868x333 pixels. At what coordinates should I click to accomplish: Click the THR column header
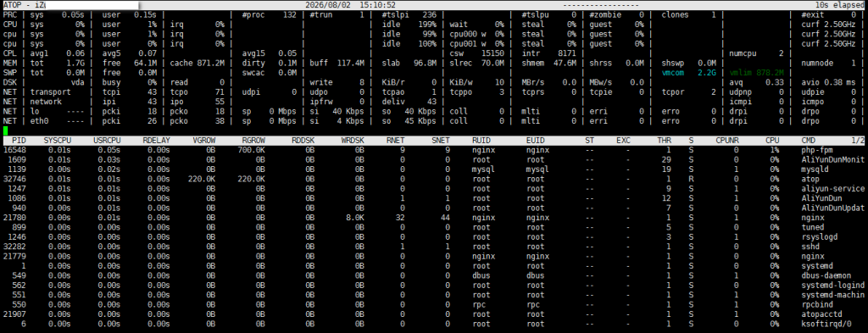tap(664, 141)
